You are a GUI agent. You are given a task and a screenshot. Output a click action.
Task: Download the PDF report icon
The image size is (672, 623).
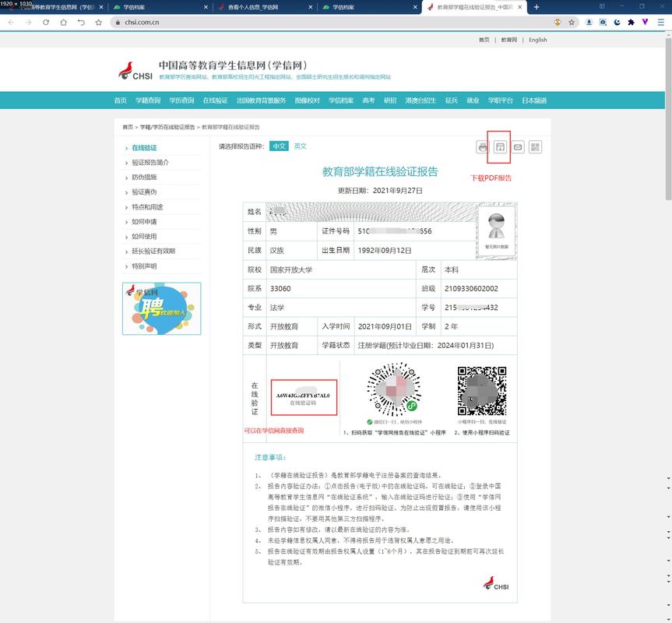[500, 147]
